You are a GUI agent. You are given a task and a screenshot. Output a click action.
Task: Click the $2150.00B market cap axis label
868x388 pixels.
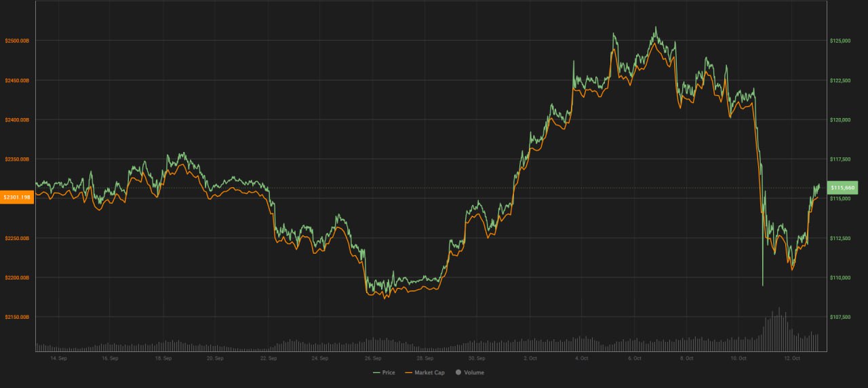17,317
